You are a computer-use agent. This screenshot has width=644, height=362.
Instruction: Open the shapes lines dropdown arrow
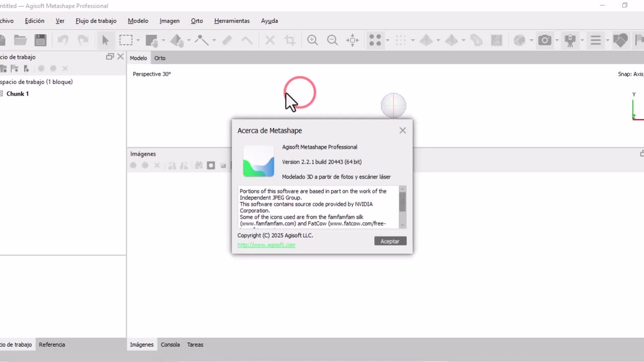tap(607, 40)
